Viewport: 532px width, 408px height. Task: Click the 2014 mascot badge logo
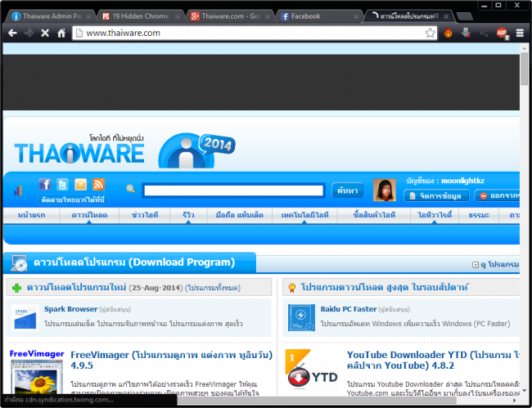click(196, 150)
